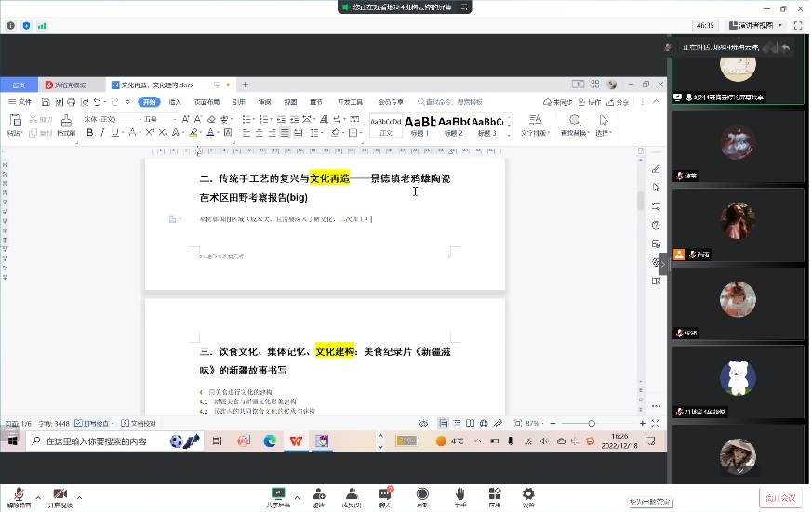This screenshot has width=812, height=512.
Task: Launch Microsoft Edge from the taskbar
Action: click(x=270, y=441)
